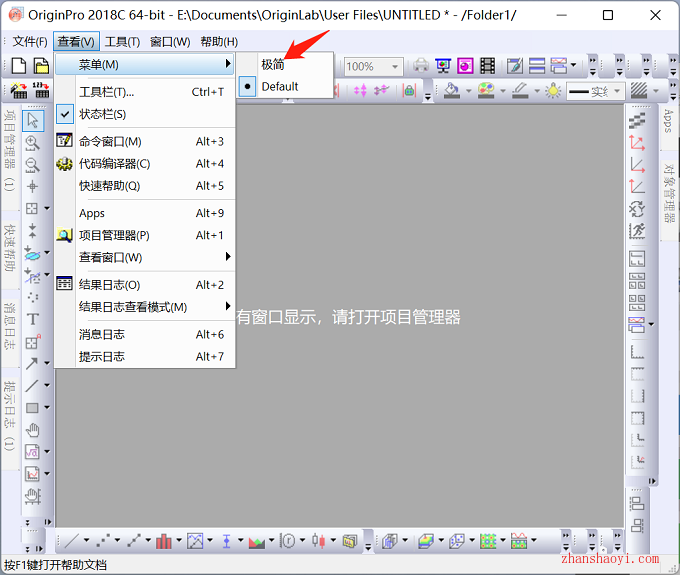The height and width of the screenshot is (575, 680).
Task: Select the Pointer tool
Action: 33,121
